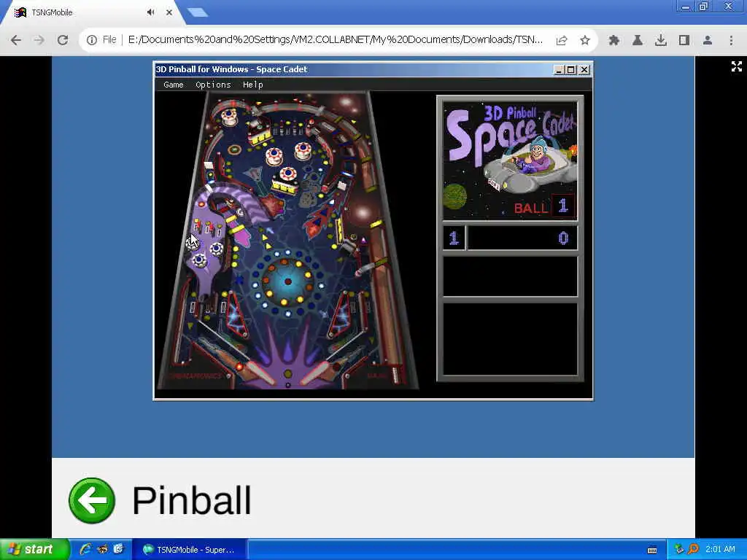Viewport: 747px width, 560px height.
Task: Click the keyboard icon in taskbar
Action: click(652, 550)
